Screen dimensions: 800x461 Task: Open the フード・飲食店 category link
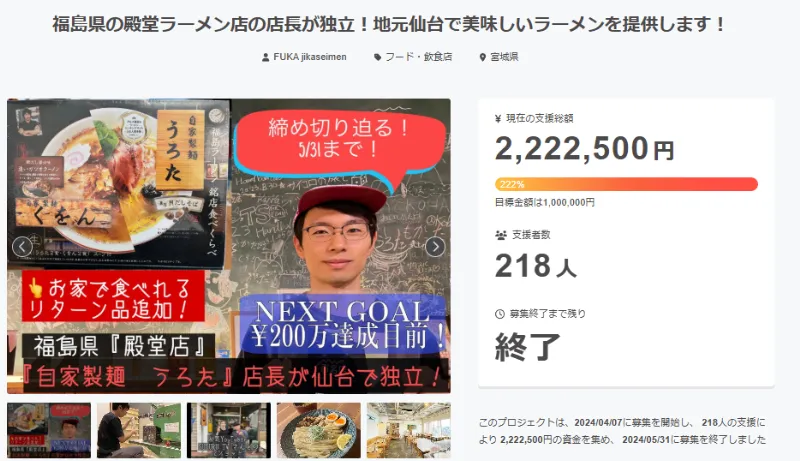tap(418, 57)
